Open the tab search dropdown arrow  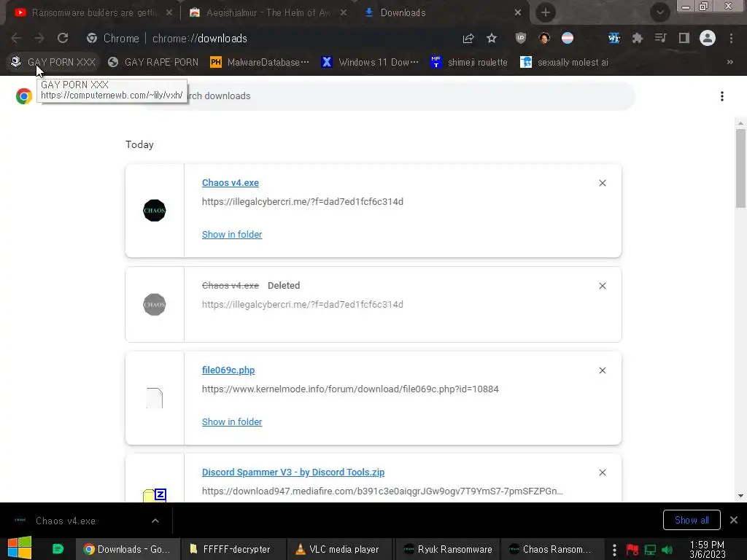tap(659, 13)
